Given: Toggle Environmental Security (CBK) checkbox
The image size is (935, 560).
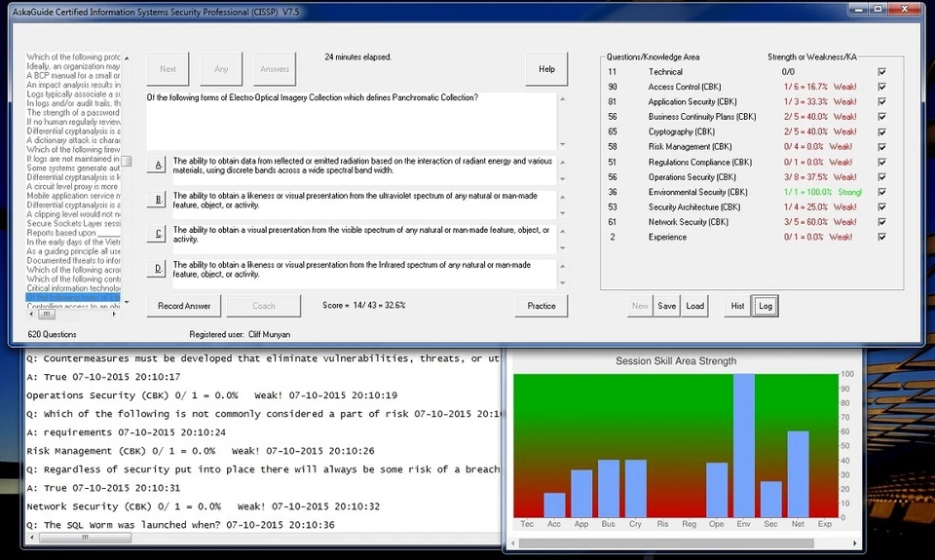Looking at the screenshot, I should pyautogui.click(x=882, y=192).
